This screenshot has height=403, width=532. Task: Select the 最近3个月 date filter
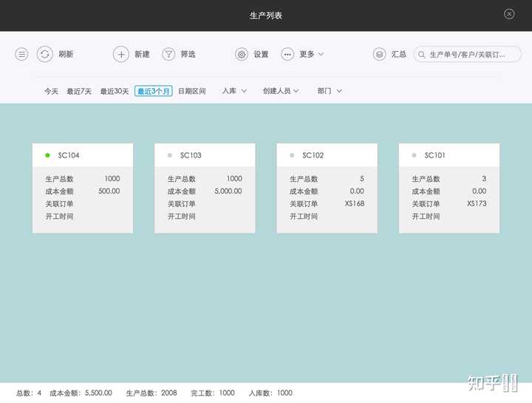[154, 91]
